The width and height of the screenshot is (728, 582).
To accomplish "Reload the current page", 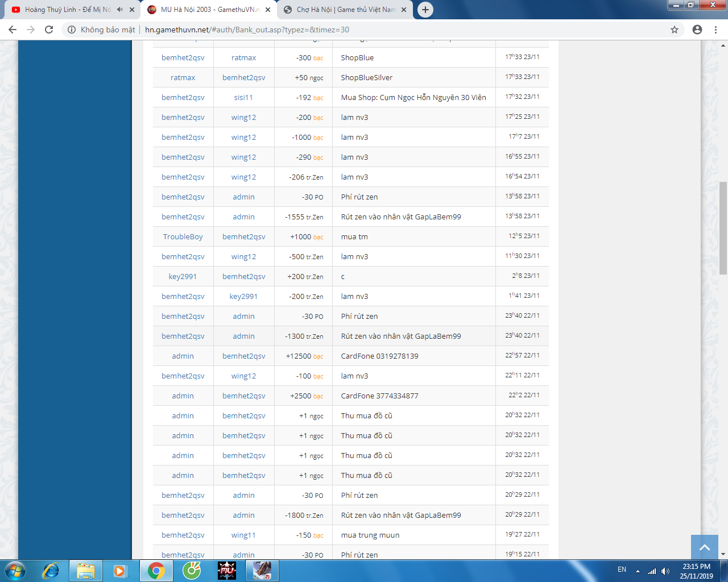I will point(49,30).
